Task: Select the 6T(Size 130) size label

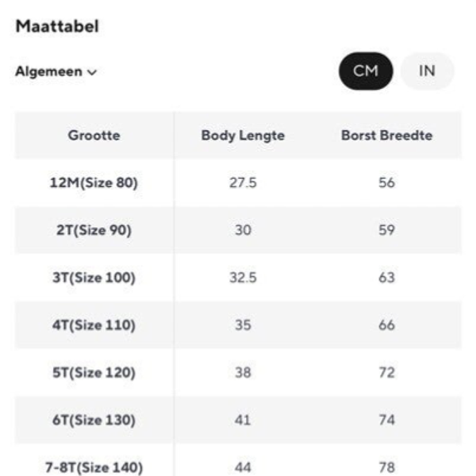Action: (x=94, y=420)
